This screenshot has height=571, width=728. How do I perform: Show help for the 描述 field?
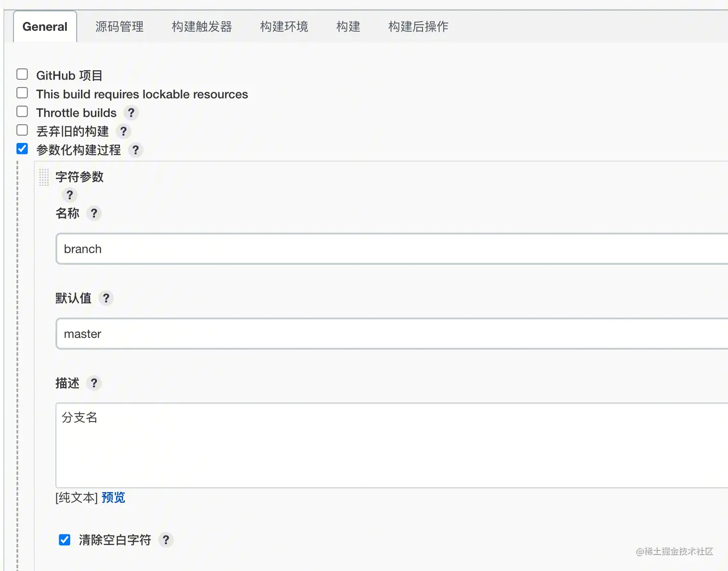[x=94, y=383]
